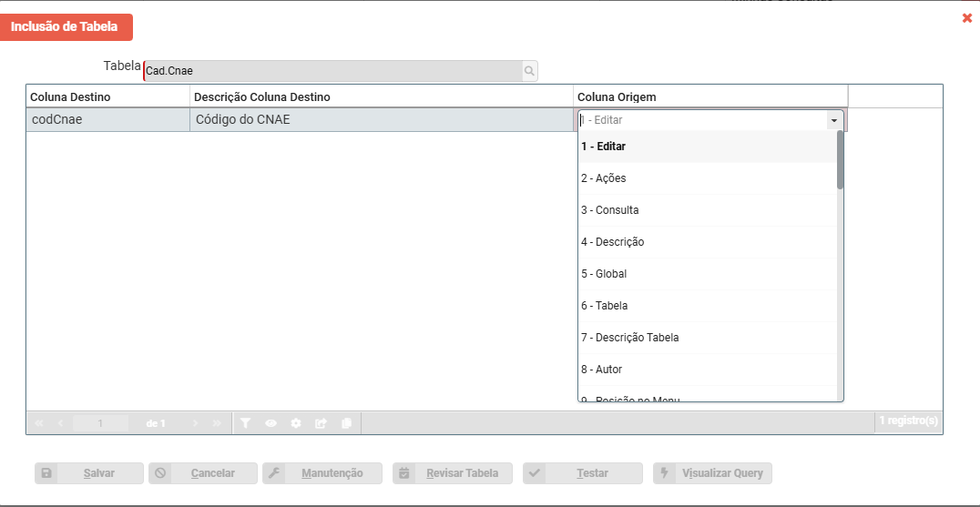Viewport: 980px width, 507px height.
Task: Close the dialog with the red X
Action: 967,18
